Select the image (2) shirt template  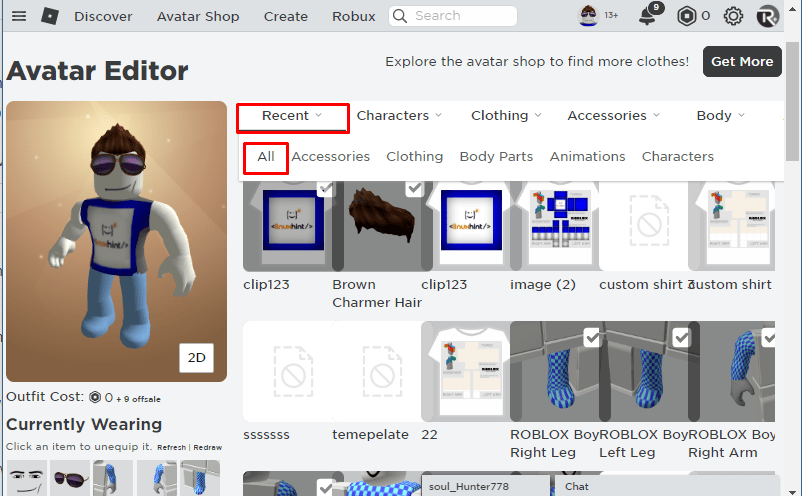click(x=554, y=226)
